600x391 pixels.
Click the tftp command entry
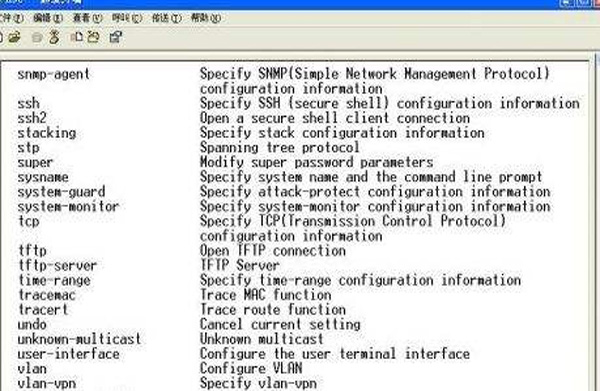tap(32, 251)
